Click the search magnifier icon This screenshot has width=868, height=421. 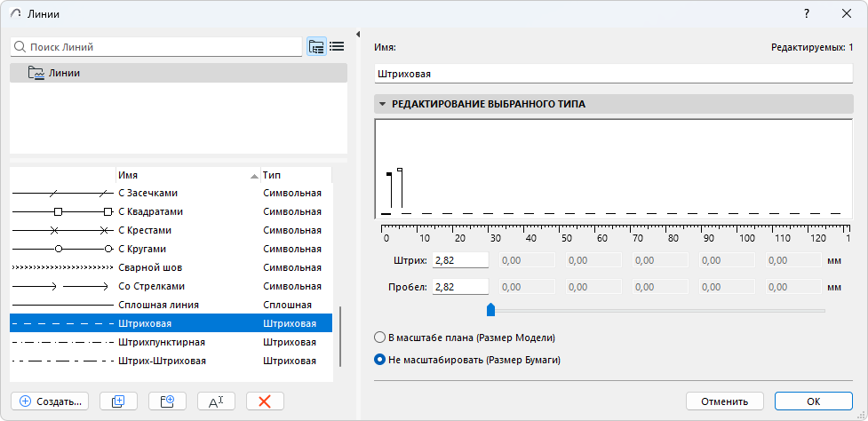(20, 47)
